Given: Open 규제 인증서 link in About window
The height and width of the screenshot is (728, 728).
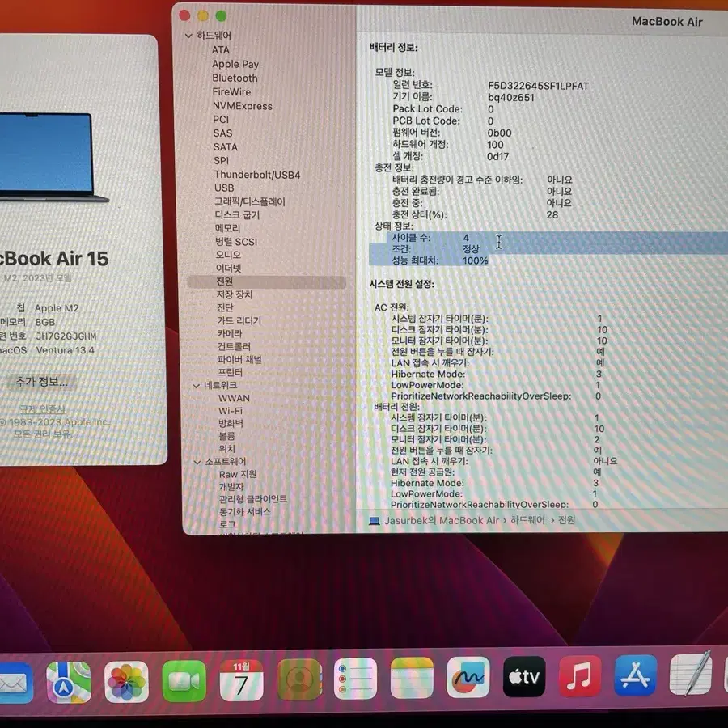Looking at the screenshot, I should [42, 409].
